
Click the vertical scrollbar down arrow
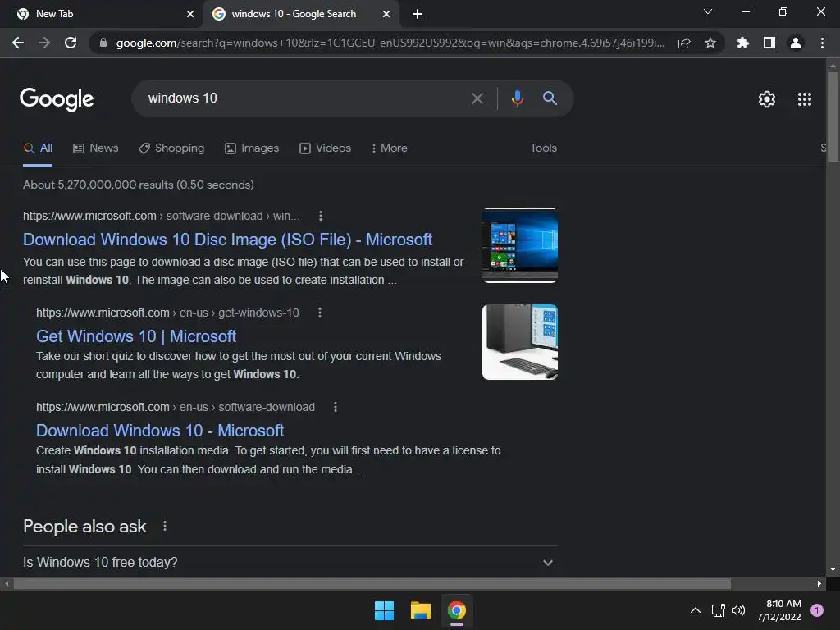[x=833, y=569]
